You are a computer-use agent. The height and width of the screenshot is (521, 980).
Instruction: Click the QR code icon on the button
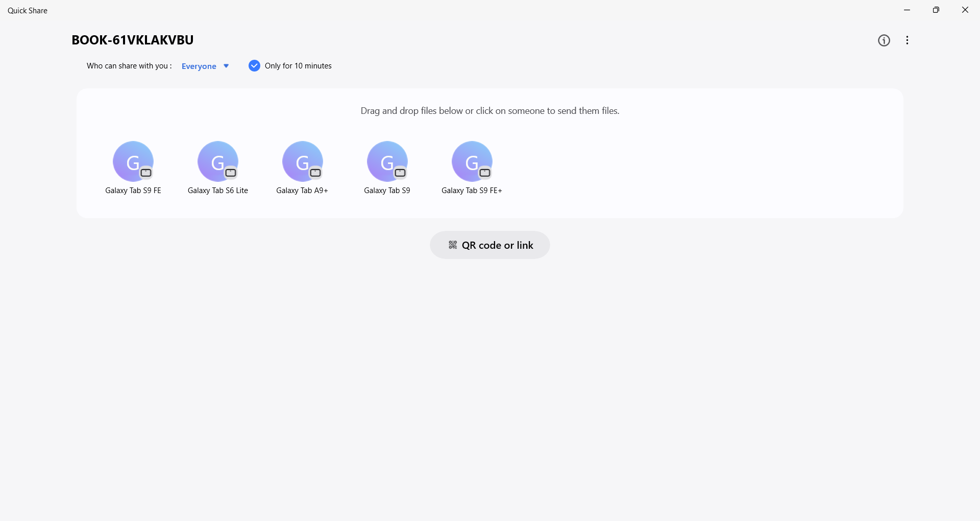coord(453,245)
